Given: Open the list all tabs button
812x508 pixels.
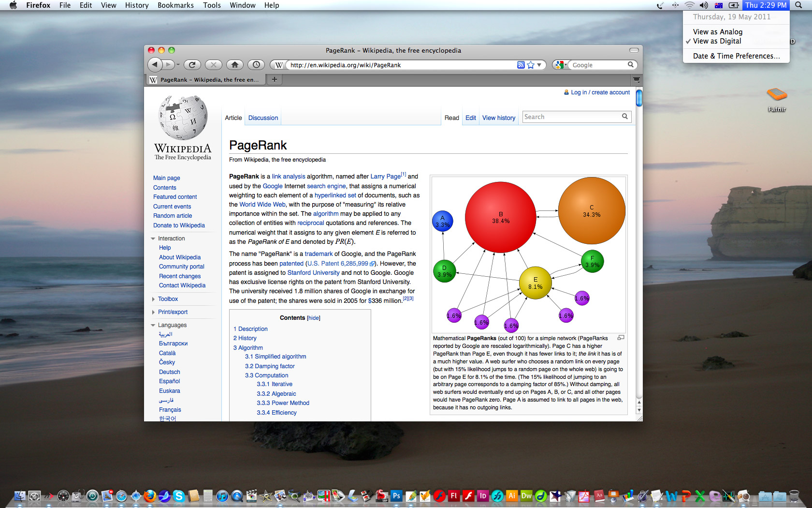Looking at the screenshot, I should 637,79.
